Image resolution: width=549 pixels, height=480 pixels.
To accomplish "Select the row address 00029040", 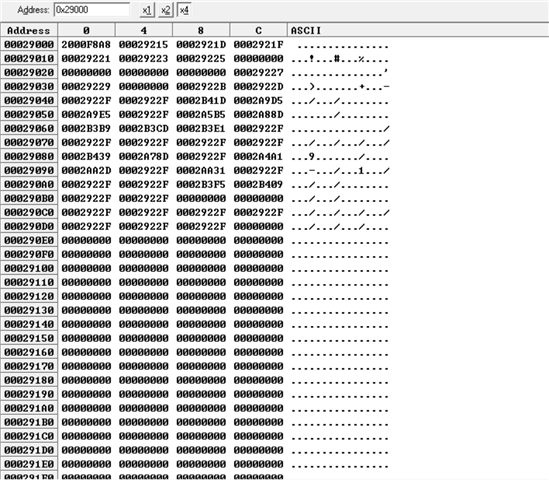I will click(29, 101).
